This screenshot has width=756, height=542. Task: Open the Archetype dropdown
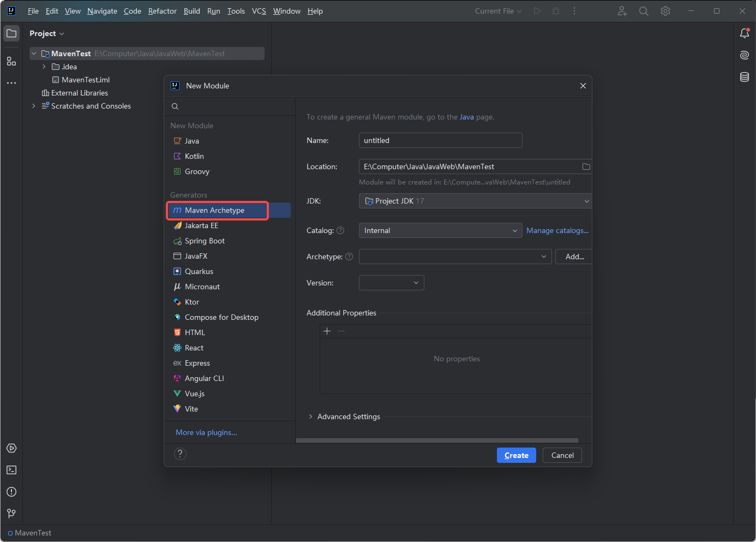(455, 257)
